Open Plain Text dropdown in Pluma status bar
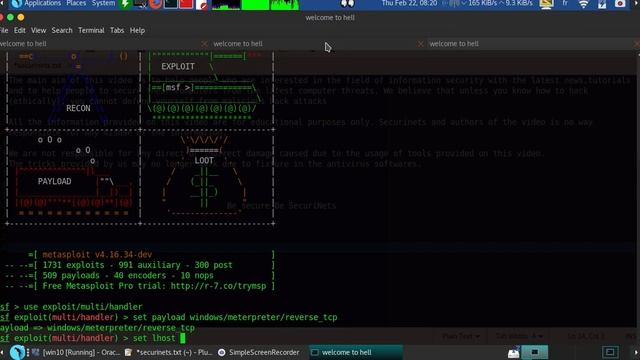Screen dimensions: 640x360 pos(460,336)
